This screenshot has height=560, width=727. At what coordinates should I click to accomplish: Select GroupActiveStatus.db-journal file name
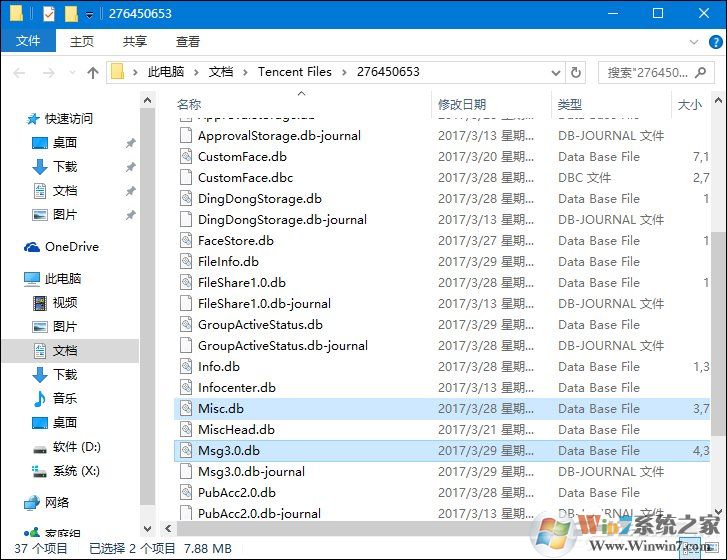tap(283, 345)
